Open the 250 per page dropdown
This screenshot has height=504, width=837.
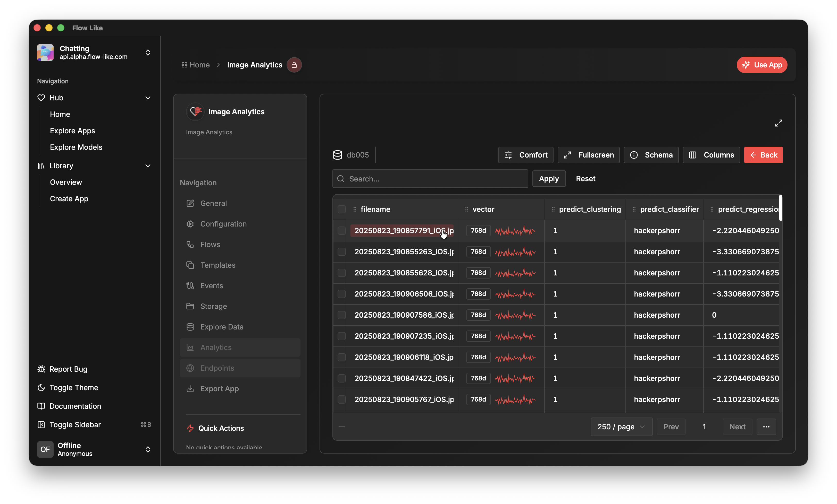pos(621,427)
